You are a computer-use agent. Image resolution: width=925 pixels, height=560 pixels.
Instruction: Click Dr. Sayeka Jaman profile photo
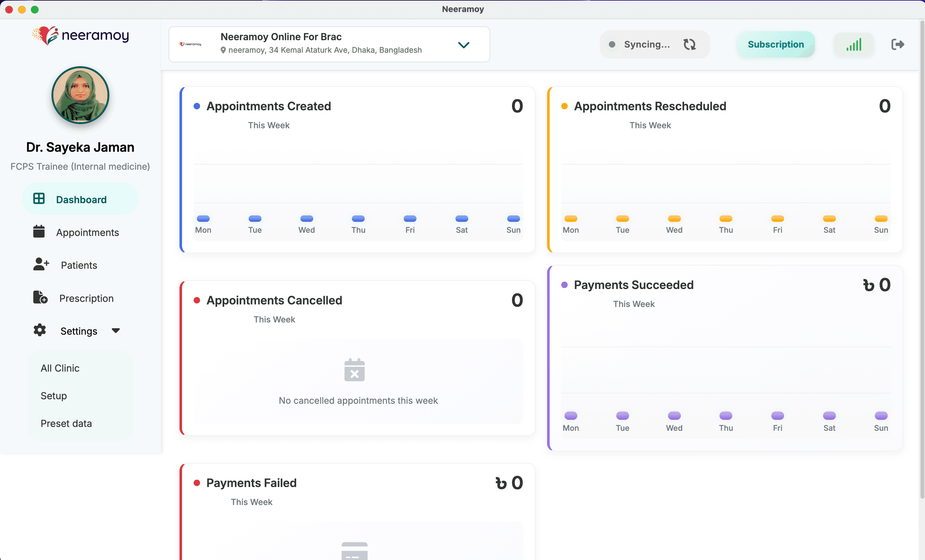click(x=80, y=95)
